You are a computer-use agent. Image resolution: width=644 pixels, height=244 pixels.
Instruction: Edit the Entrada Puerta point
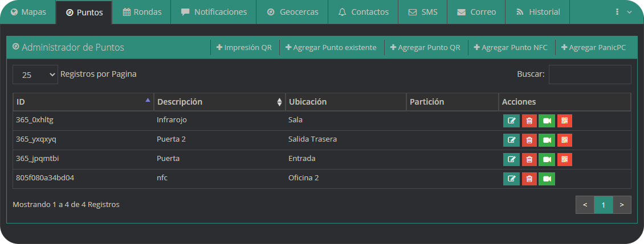(x=511, y=159)
